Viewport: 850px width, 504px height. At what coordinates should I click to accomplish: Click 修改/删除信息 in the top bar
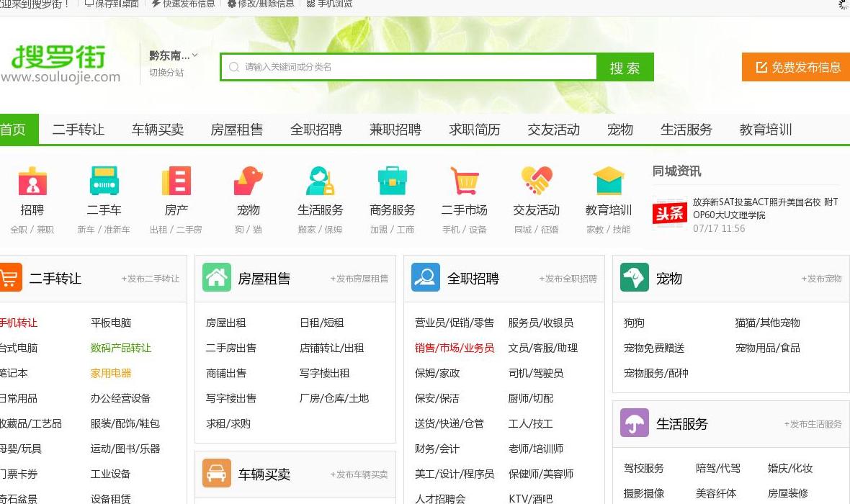tap(261, 4)
